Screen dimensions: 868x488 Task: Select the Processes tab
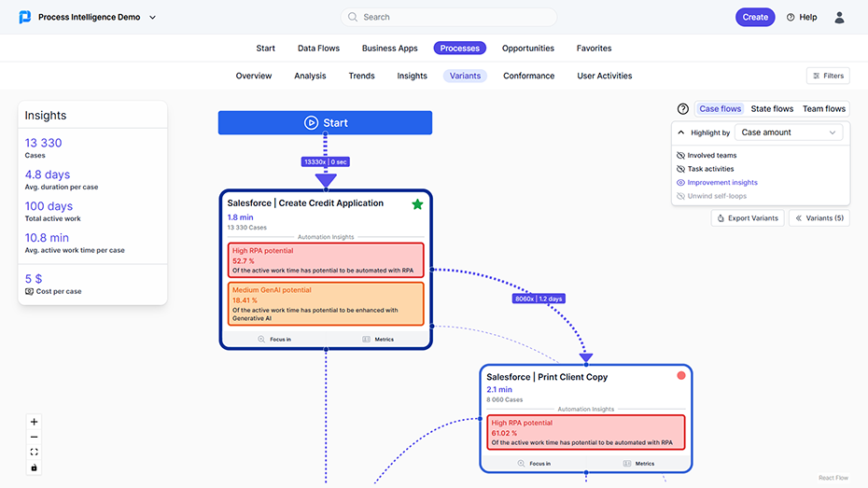[459, 49]
